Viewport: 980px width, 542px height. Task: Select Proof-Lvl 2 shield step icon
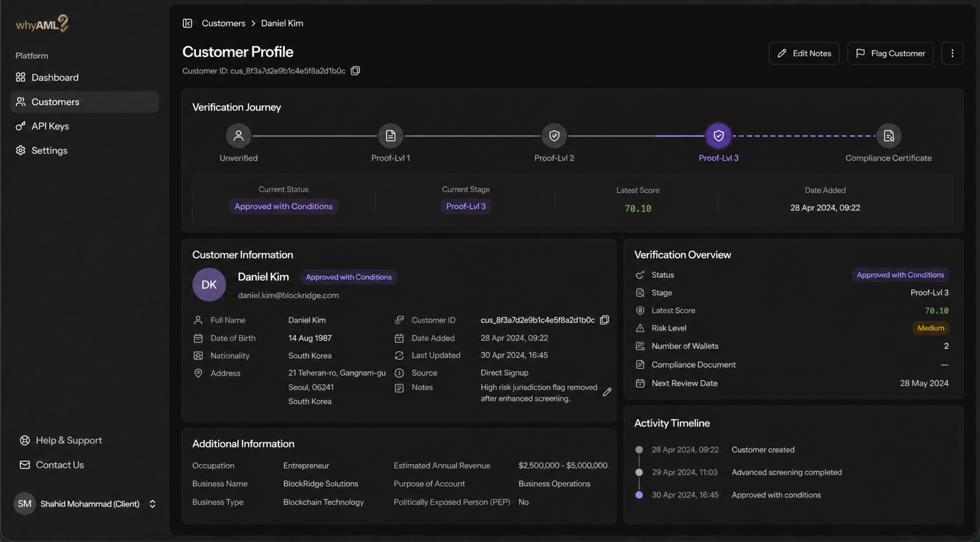click(x=554, y=136)
